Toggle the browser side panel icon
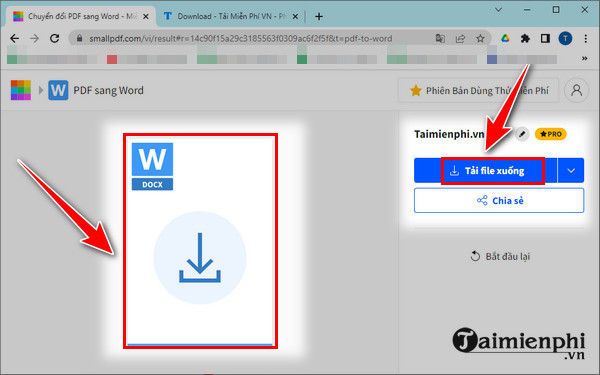The image size is (600, 375). coord(545,38)
